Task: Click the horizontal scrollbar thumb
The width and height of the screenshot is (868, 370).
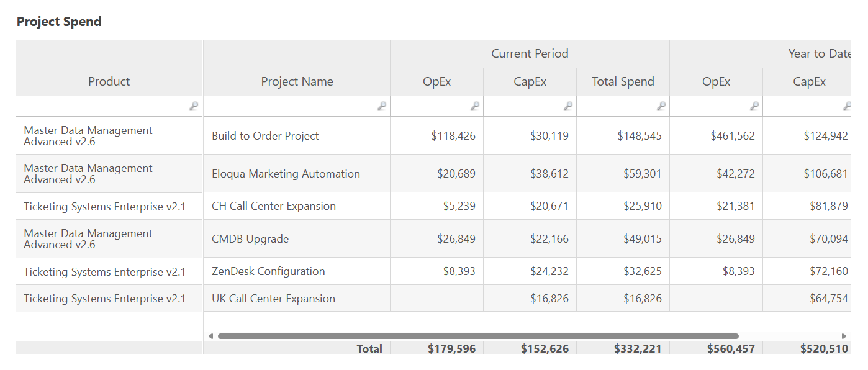Action: coord(478,336)
